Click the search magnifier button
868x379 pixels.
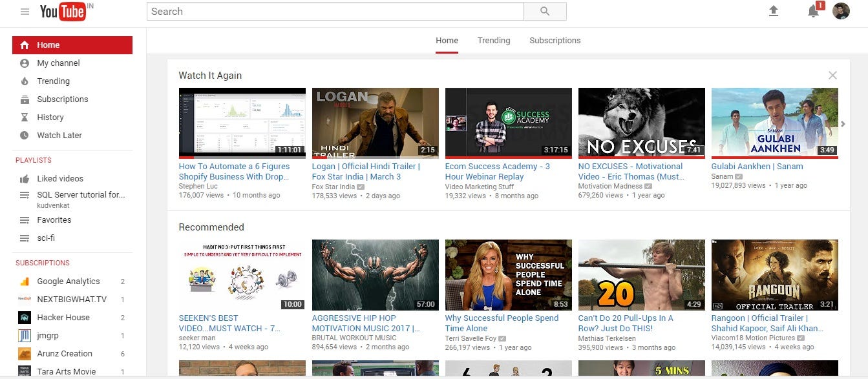(545, 12)
